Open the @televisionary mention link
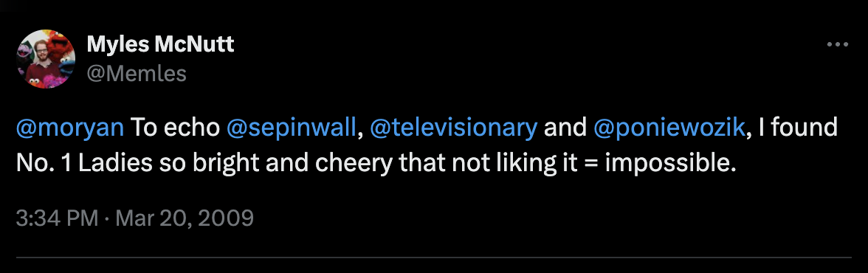 tap(453, 128)
